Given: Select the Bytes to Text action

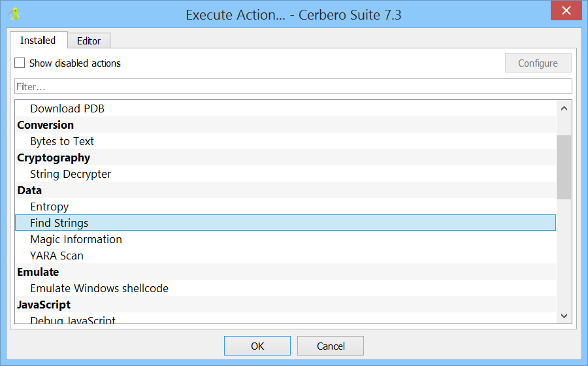Looking at the screenshot, I should tap(62, 141).
